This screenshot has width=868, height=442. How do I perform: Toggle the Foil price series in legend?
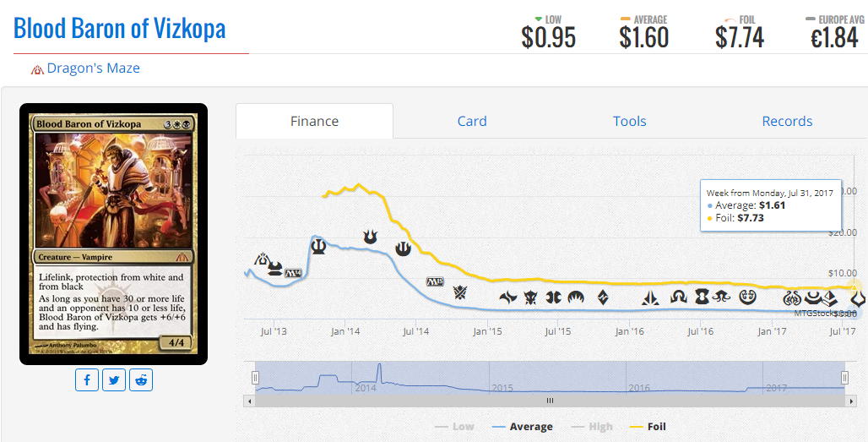pyautogui.click(x=648, y=427)
